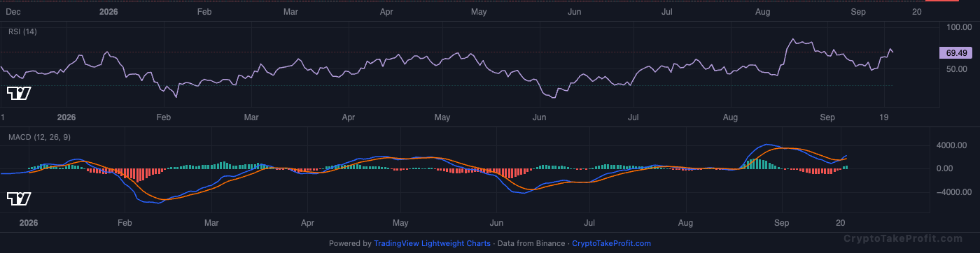Click the Aug label on the MACD time axis

pyautogui.click(x=686, y=223)
